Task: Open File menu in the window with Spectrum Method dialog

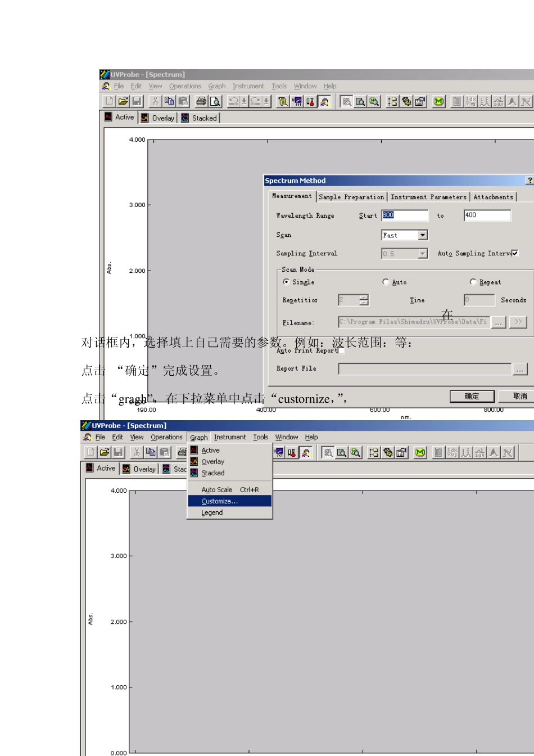Action: tap(119, 86)
